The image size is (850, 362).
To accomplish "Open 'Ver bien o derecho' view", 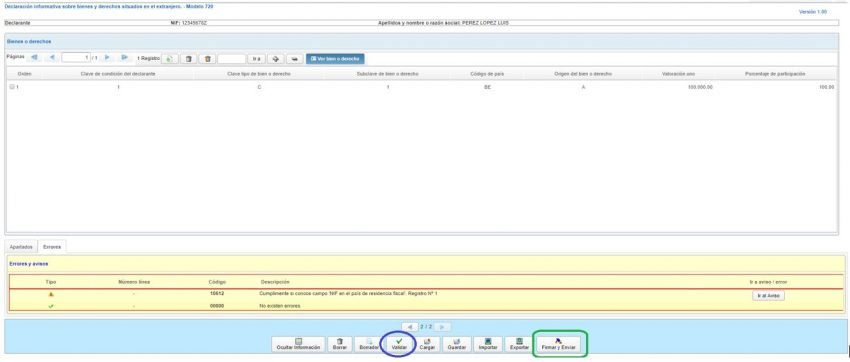I will (x=335, y=59).
